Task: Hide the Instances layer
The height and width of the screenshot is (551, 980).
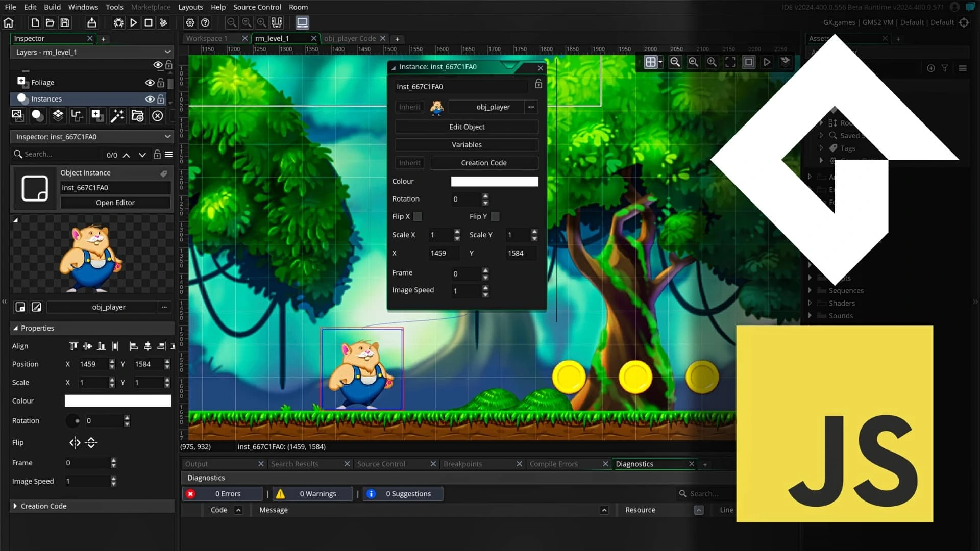Action: pyautogui.click(x=150, y=99)
